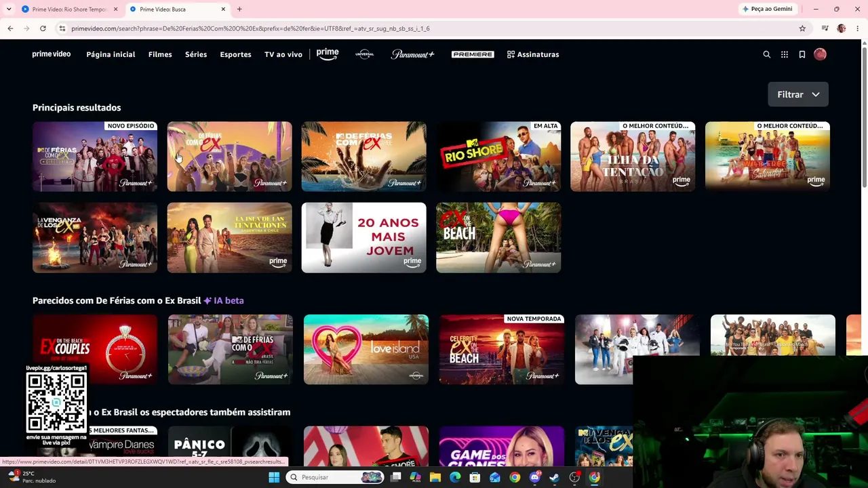The image size is (868, 488).
Task: Open the weather widget showing 25°C
Action: click(31, 477)
